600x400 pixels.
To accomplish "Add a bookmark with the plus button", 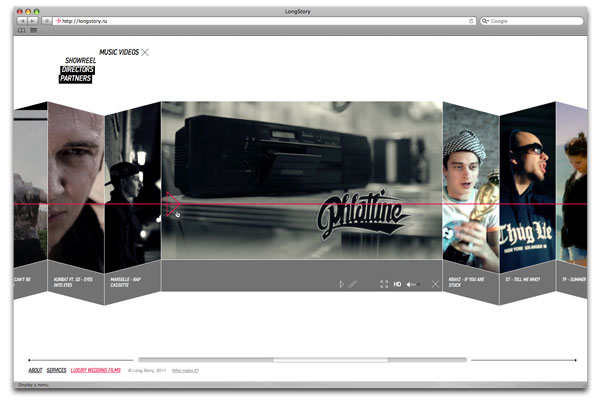I will (47, 21).
